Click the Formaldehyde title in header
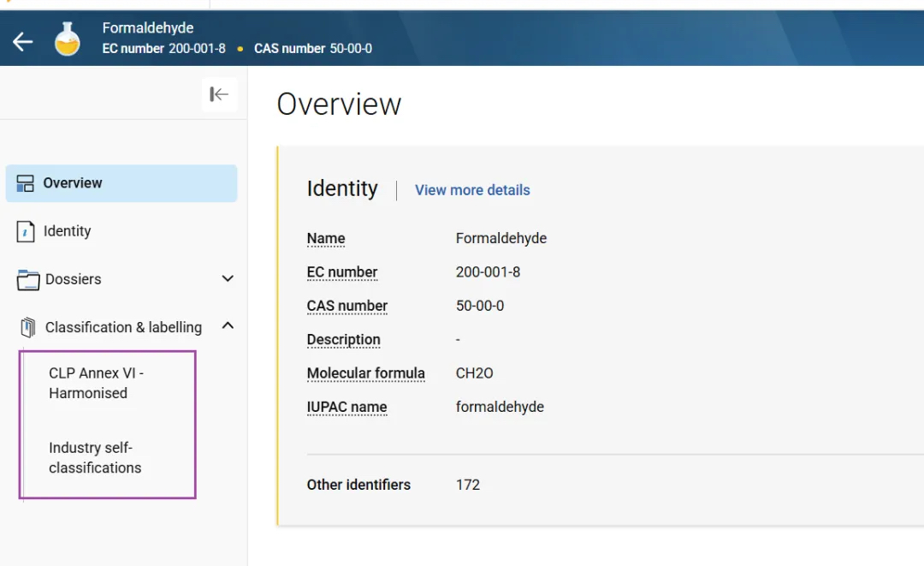The height and width of the screenshot is (566, 924). coord(148,27)
